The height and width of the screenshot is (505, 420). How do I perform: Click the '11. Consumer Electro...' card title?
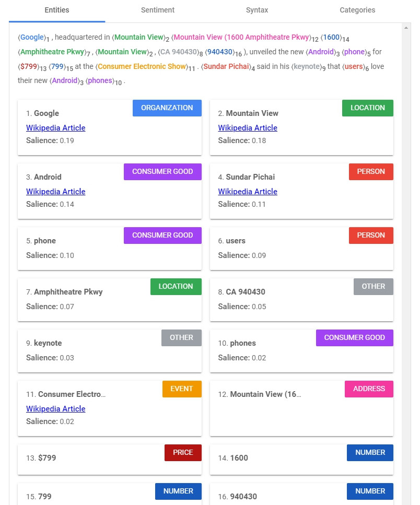pyautogui.click(x=66, y=394)
